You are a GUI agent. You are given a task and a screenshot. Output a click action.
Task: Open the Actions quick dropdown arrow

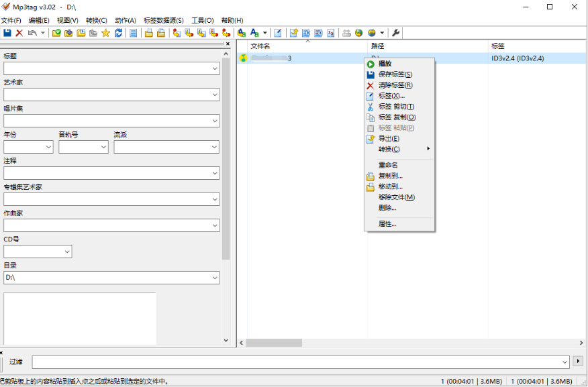click(264, 33)
